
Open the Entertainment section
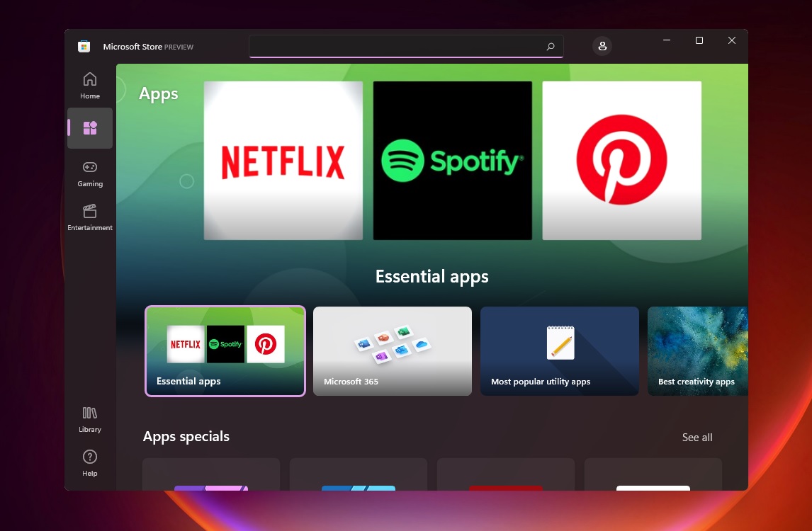coord(89,217)
